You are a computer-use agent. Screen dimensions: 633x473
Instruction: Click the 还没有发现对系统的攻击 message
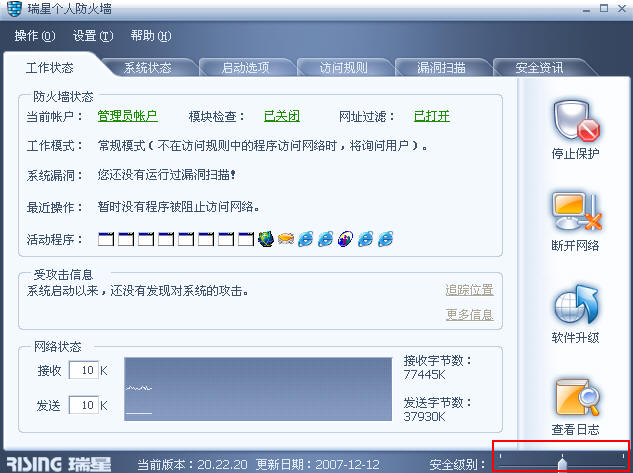pyautogui.click(x=137, y=291)
